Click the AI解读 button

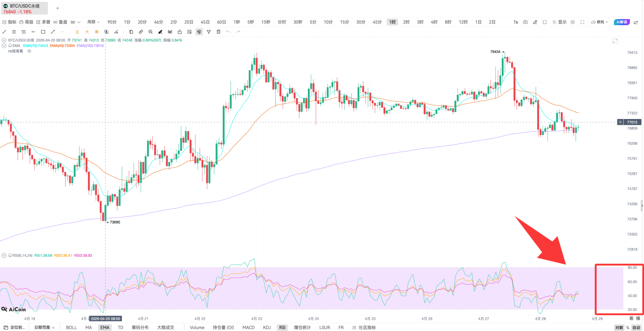point(621,22)
